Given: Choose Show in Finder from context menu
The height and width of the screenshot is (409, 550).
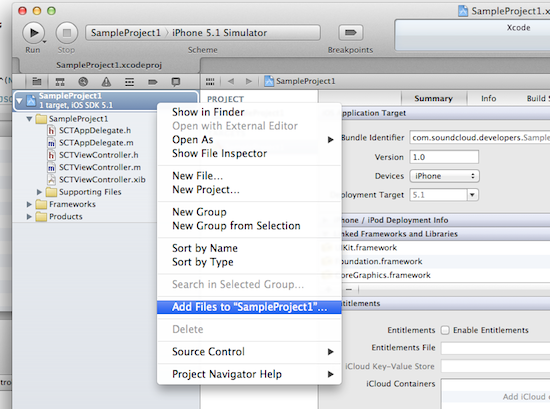Looking at the screenshot, I should click(x=249, y=112).
